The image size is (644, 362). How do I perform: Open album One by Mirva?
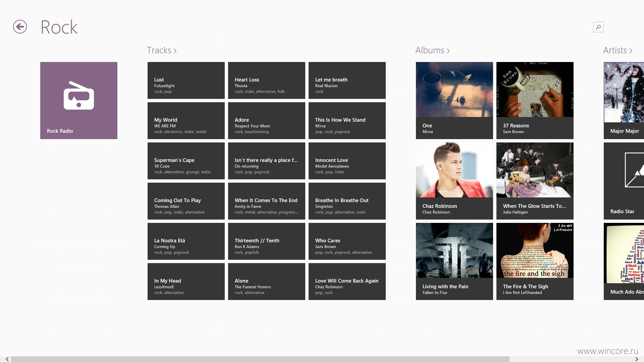454,101
